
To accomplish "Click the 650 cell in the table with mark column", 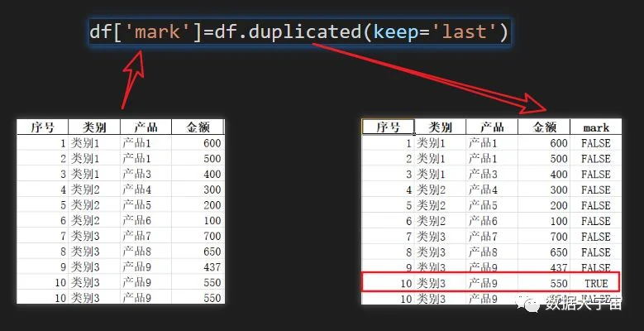I will (544, 252).
